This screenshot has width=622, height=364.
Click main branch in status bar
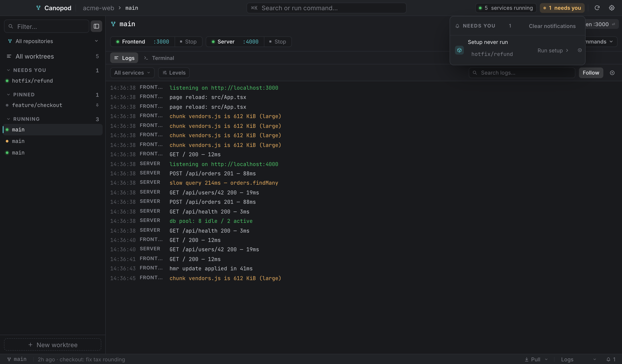(17, 359)
